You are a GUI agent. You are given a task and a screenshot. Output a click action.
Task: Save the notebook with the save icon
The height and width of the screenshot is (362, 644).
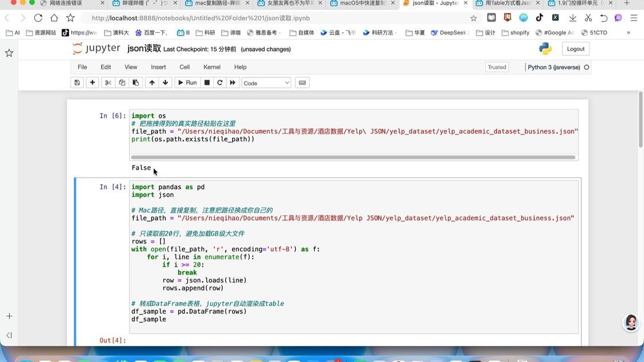[77, 83]
